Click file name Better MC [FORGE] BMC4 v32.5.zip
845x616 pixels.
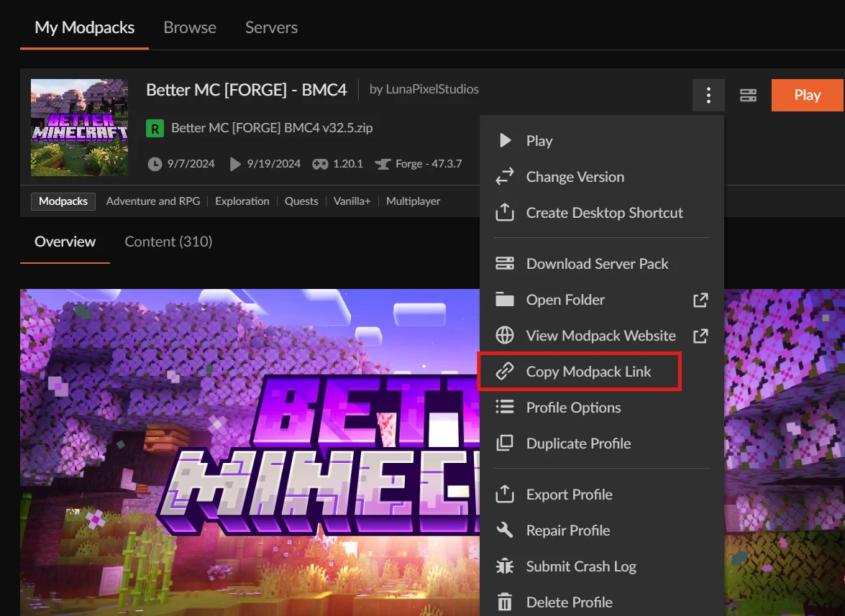[x=272, y=128]
